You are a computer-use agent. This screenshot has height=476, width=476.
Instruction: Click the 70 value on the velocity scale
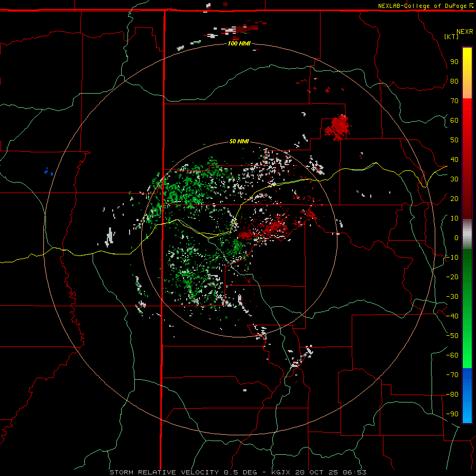click(x=454, y=101)
